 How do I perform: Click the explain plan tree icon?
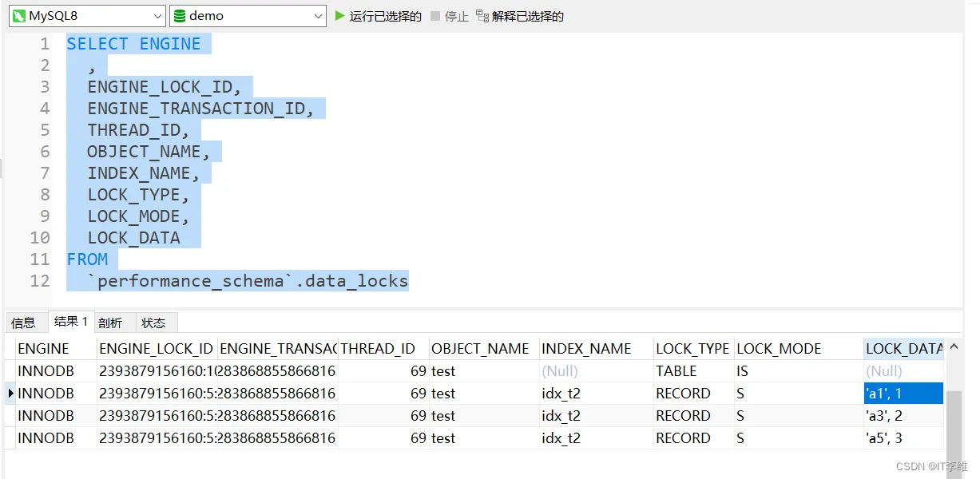tap(482, 16)
